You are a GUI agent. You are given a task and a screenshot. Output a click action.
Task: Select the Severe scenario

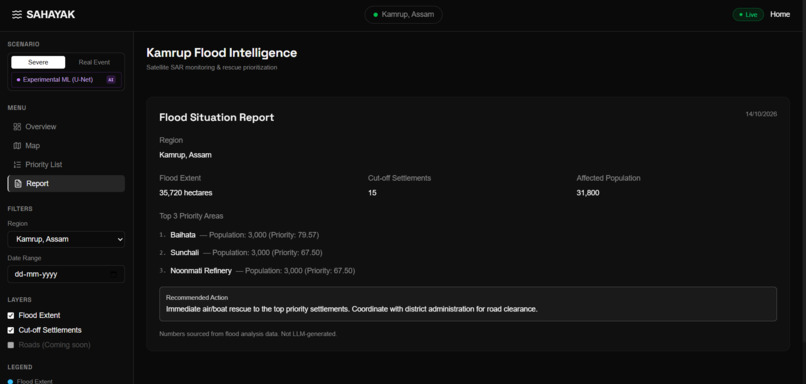pos(38,62)
